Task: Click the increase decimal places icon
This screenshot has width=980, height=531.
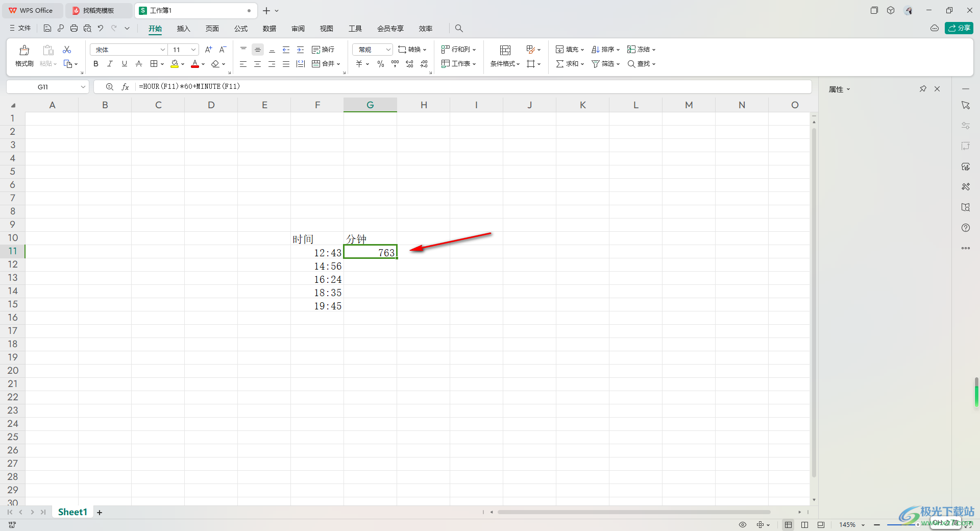Action: [x=409, y=64]
